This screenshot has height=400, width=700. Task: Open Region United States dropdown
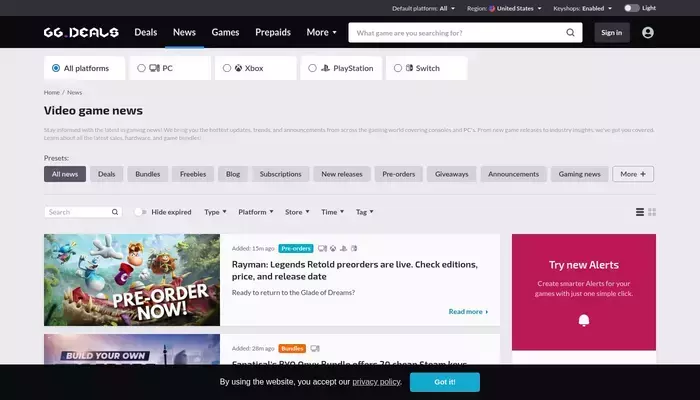[504, 8]
